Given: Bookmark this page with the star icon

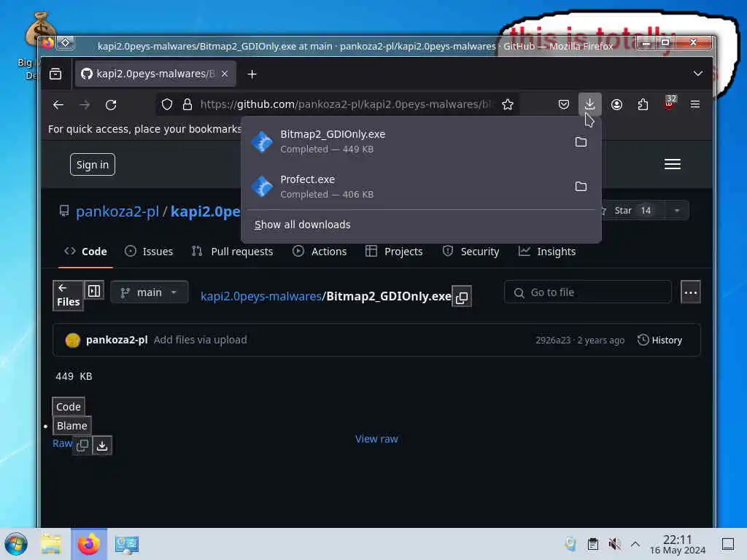Looking at the screenshot, I should 508,104.
